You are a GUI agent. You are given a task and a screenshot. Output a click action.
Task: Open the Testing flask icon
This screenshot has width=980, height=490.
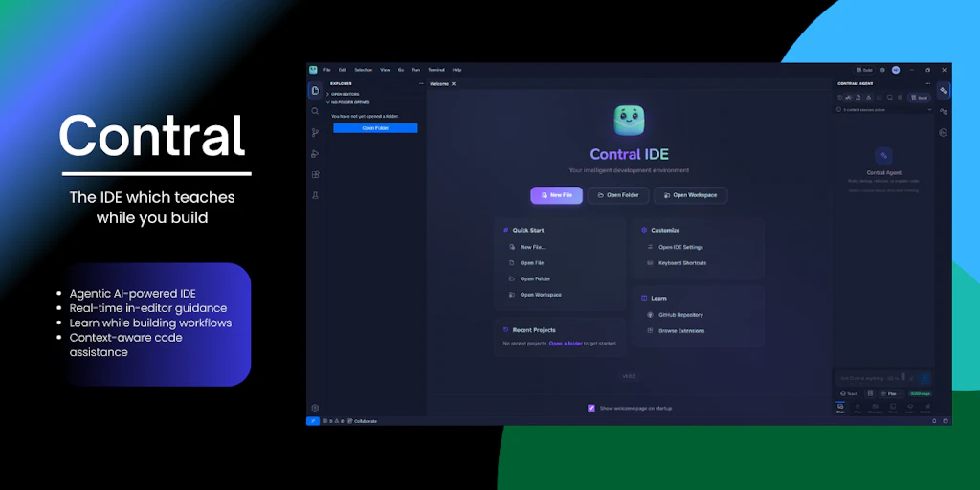point(315,195)
